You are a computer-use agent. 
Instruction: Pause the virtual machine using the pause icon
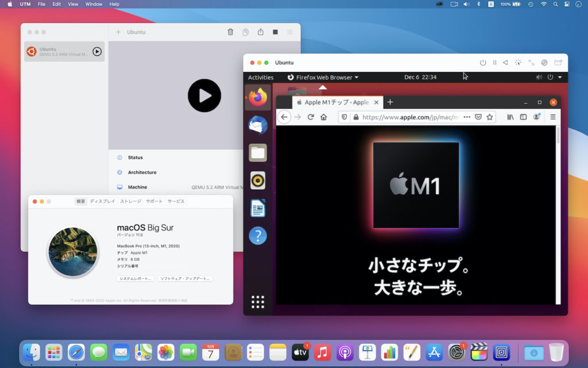(x=494, y=63)
